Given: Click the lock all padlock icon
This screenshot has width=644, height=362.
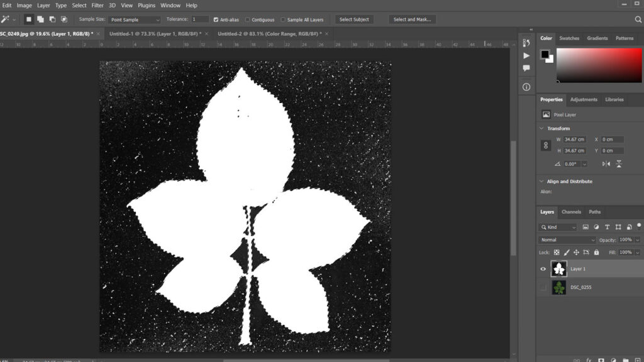Looking at the screenshot, I should 596,252.
